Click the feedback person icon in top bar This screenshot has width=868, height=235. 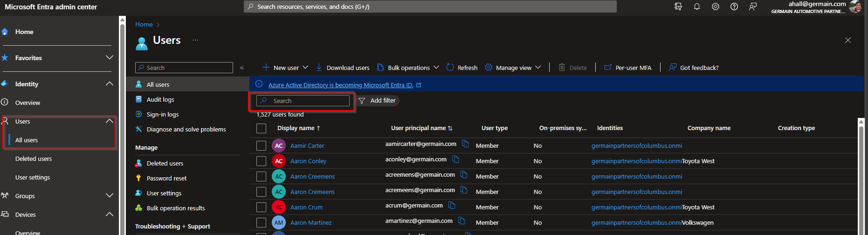click(753, 7)
